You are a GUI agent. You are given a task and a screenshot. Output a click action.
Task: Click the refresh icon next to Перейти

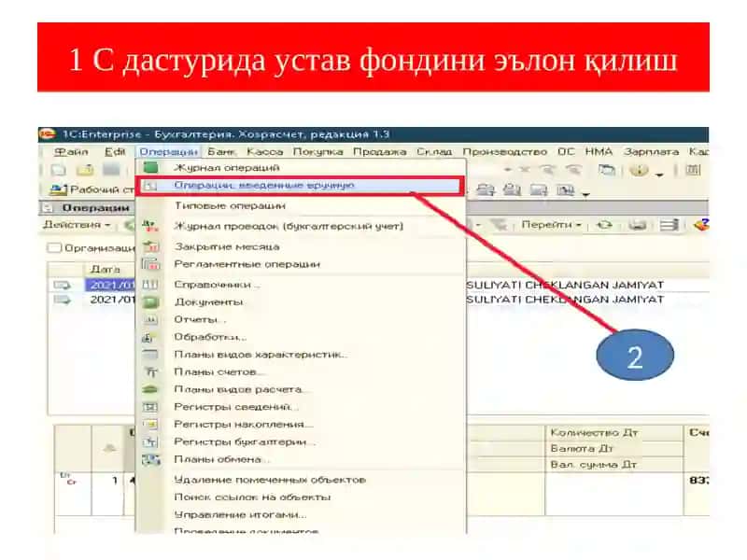click(x=604, y=225)
